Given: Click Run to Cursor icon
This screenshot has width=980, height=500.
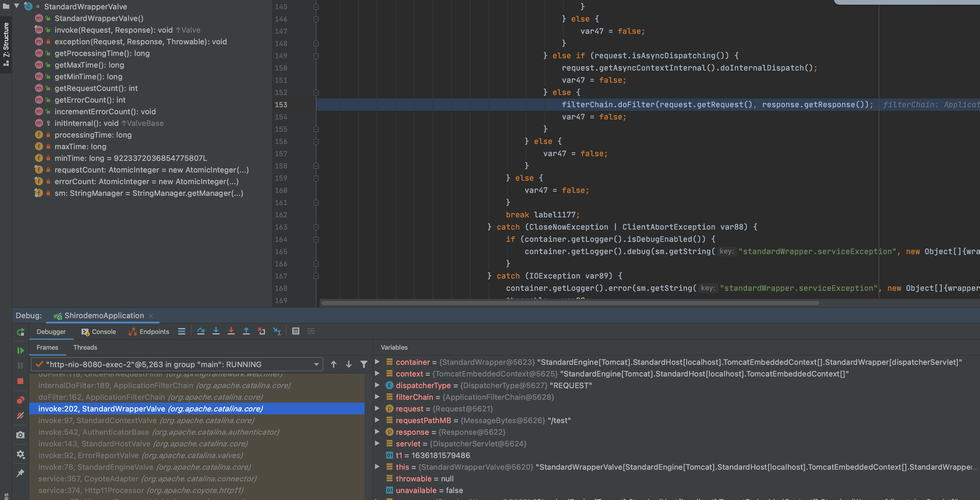Looking at the screenshot, I should [x=277, y=331].
